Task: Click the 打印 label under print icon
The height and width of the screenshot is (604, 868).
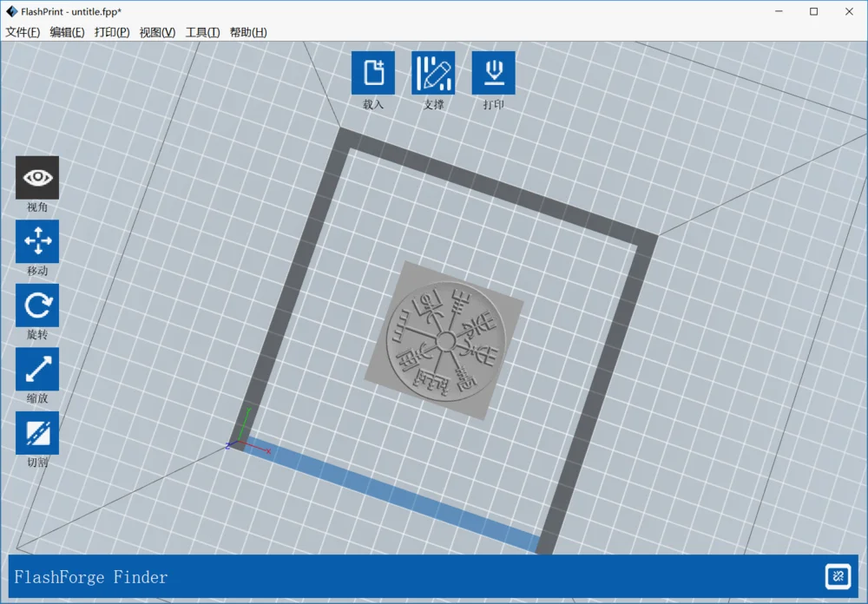Action: [x=493, y=105]
